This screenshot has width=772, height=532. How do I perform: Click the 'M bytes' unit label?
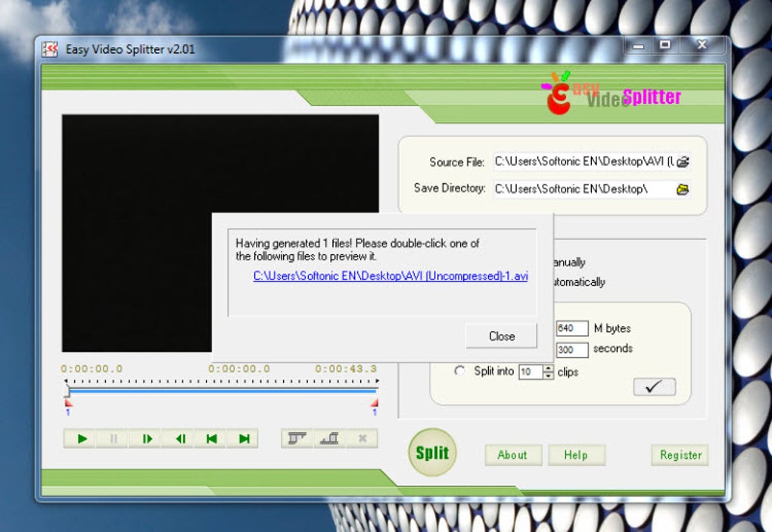(x=612, y=328)
